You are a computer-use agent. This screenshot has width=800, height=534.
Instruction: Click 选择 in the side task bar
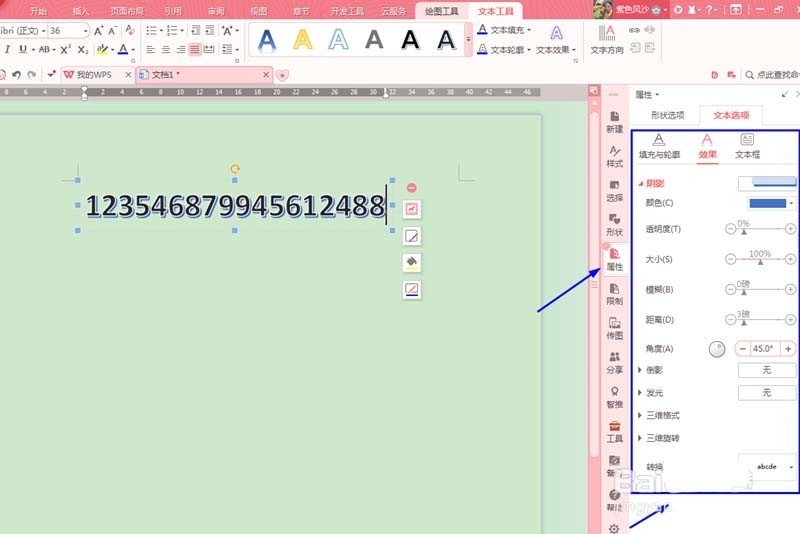(x=614, y=191)
